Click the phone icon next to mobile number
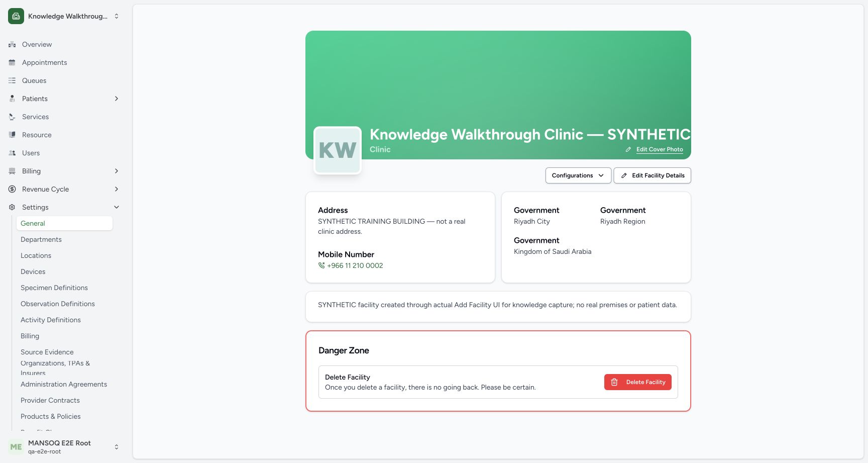This screenshot has width=868, height=463. (x=321, y=265)
